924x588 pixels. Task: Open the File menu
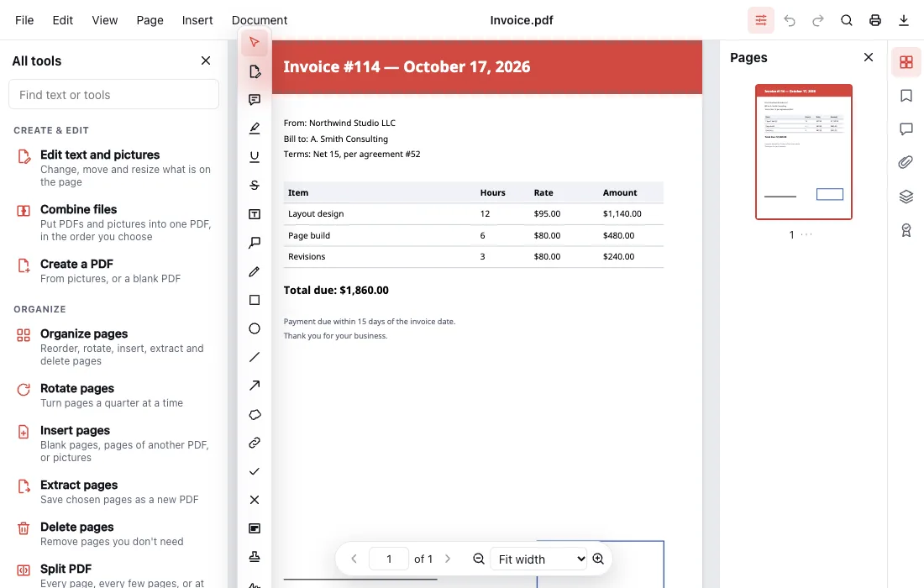point(24,20)
